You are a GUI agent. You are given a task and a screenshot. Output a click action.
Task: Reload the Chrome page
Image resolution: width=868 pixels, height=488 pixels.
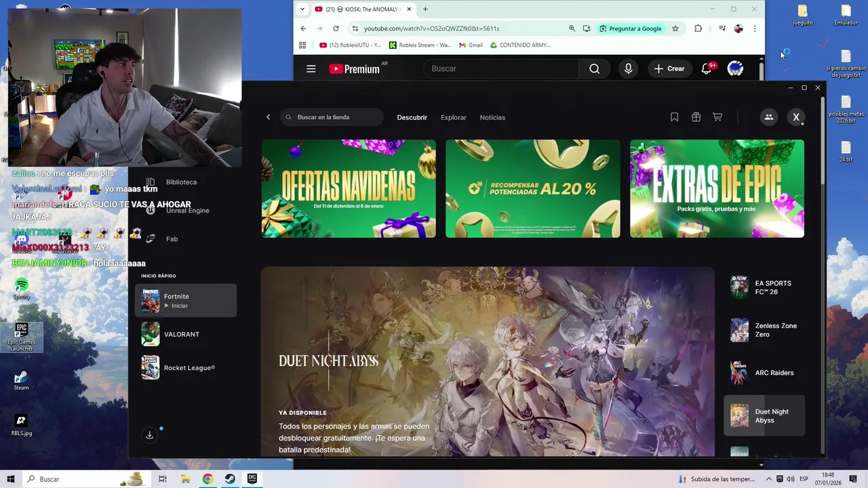point(336,28)
